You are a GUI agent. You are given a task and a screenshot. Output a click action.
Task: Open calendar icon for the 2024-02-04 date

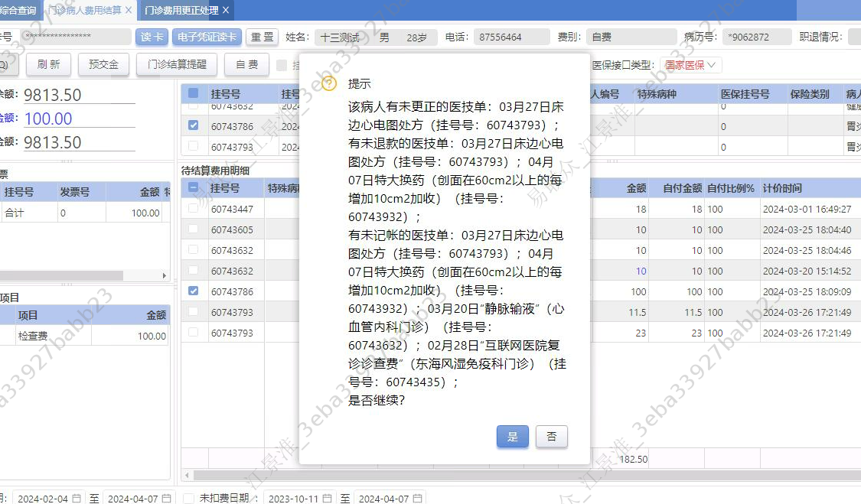tap(77, 499)
